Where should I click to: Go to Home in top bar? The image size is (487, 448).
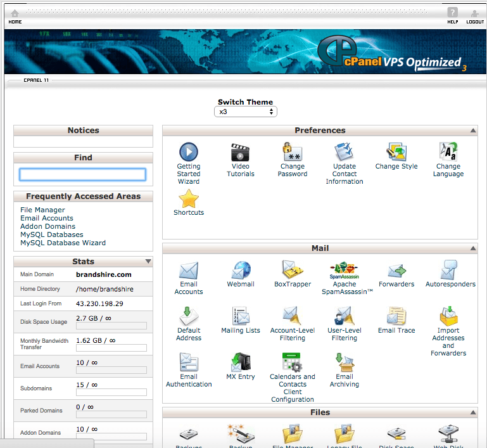pos(15,16)
